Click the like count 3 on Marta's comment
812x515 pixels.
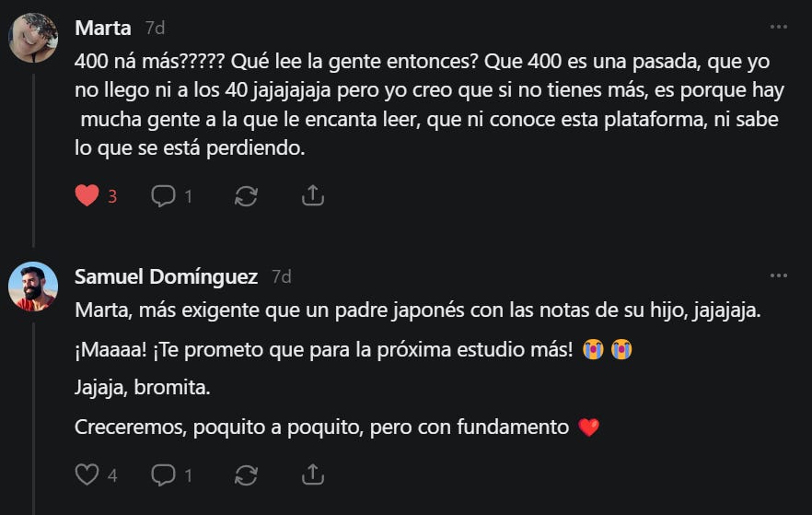[112, 196]
